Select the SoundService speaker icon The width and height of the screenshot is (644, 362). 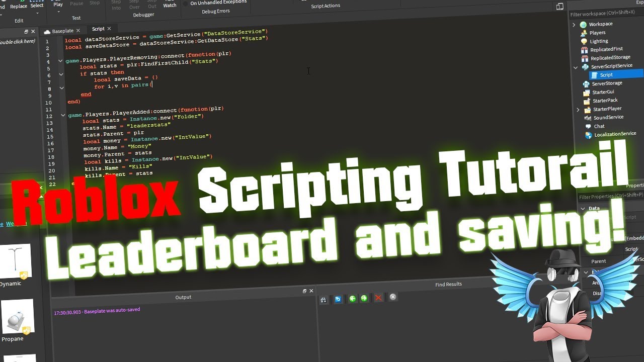[x=587, y=118]
